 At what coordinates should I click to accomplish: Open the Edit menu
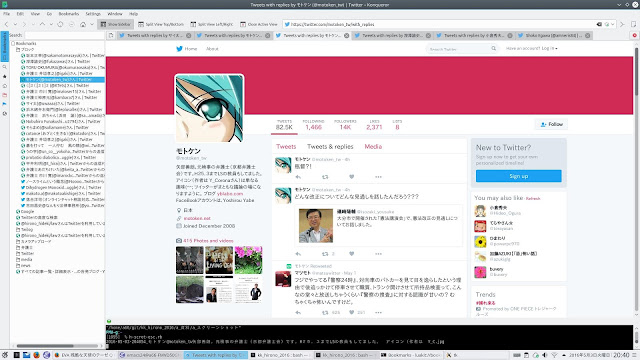(x=20, y=14)
